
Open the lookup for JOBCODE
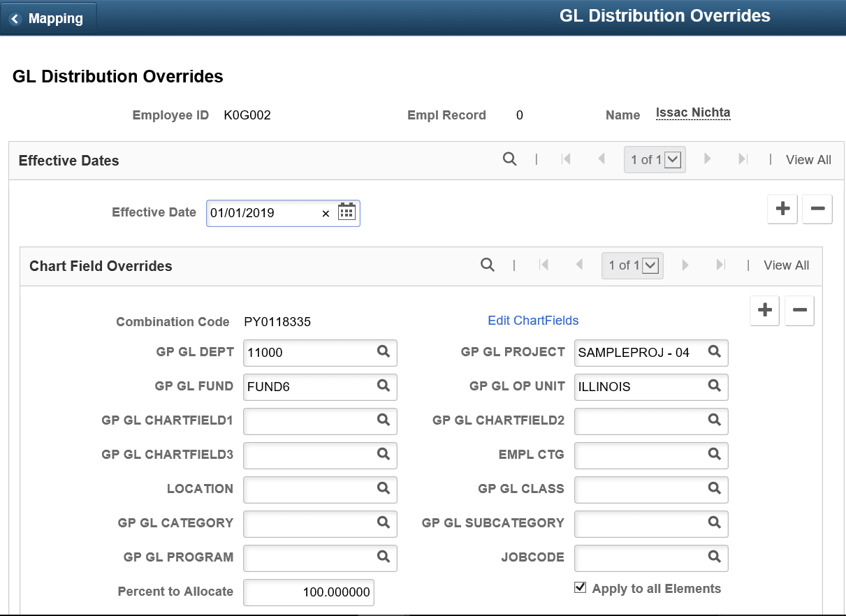[x=714, y=558]
